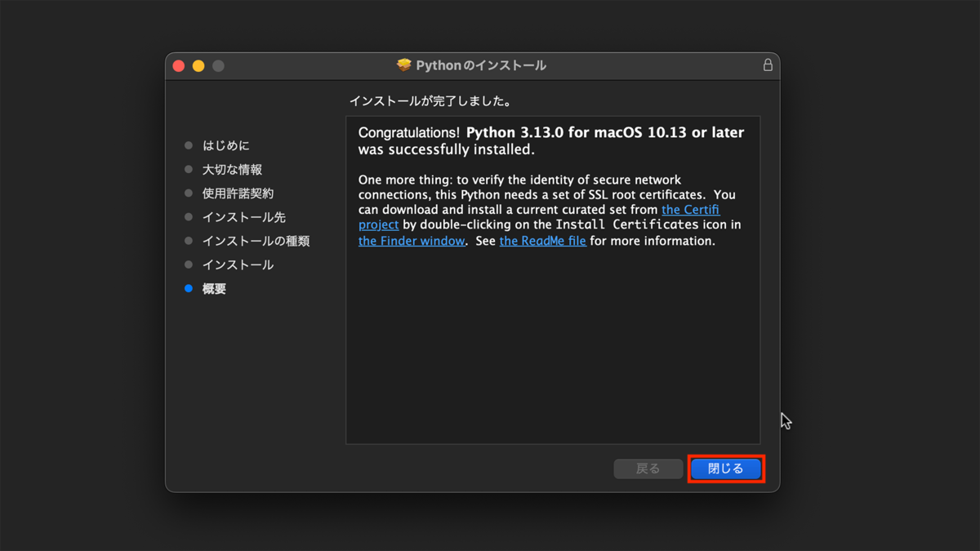Click the Congratulations message text
980x551 pixels.
click(x=551, y=140)
